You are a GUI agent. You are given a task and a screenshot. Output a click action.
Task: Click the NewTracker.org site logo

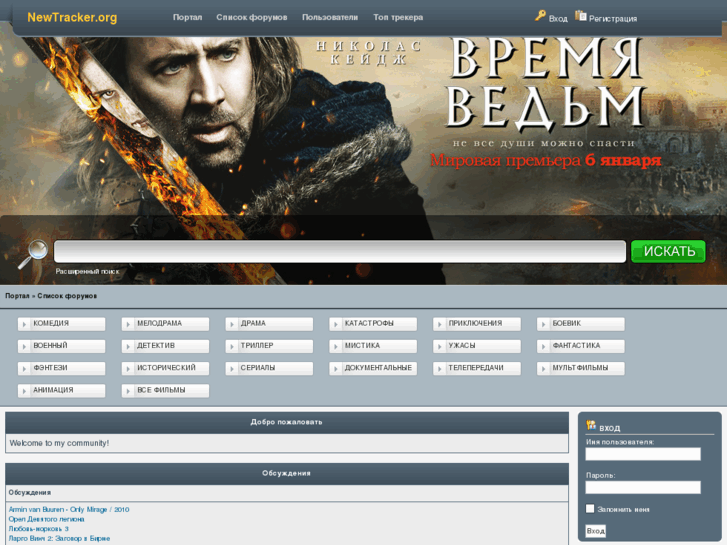coord(72,18)
